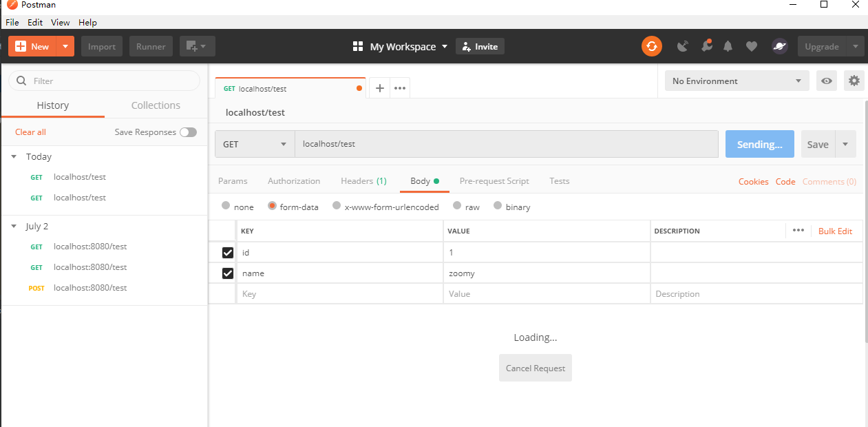Click the vertical scrollbar on right
868x427 pixels.
click(x=866, y=220)
